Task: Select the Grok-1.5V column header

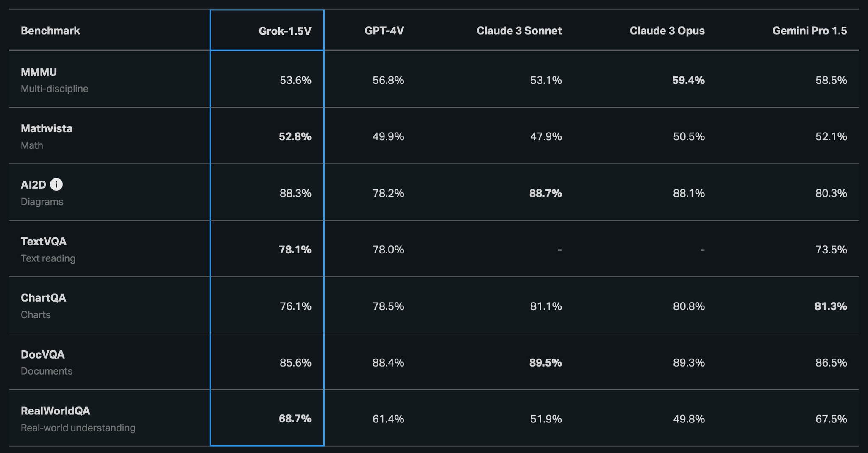Action: click(285, 31)
